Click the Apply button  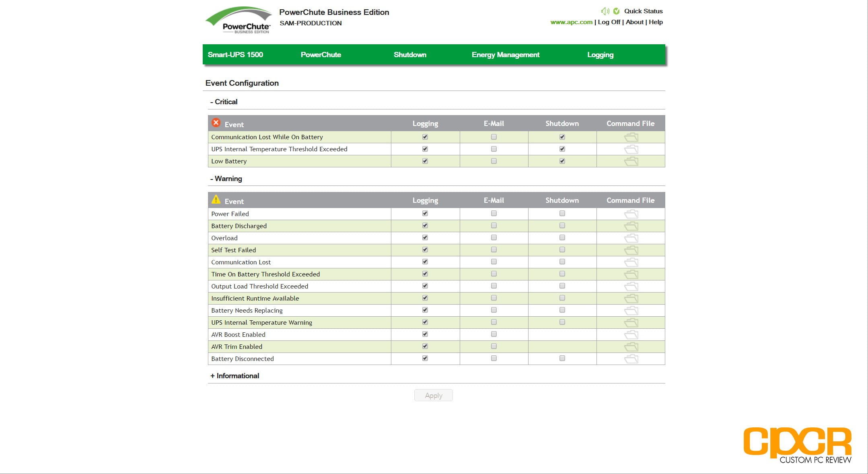tap(434, 395)
